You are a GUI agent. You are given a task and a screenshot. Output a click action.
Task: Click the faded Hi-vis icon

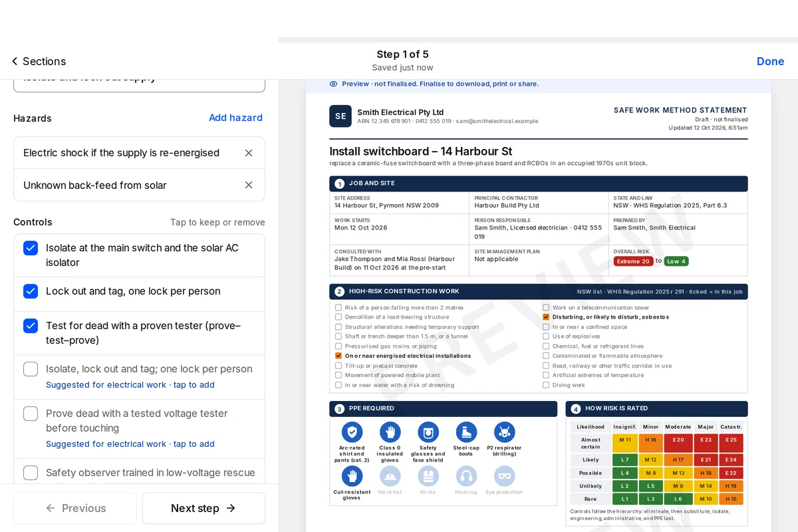(x=428, y=476)
